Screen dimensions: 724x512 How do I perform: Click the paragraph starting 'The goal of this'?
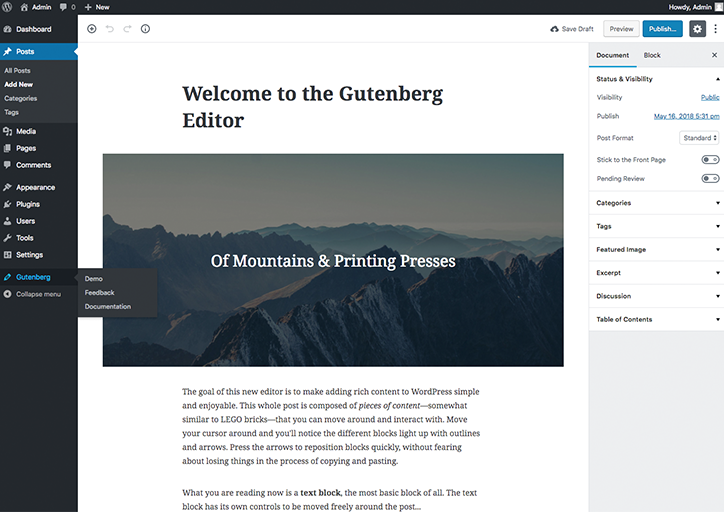(331, 426)
